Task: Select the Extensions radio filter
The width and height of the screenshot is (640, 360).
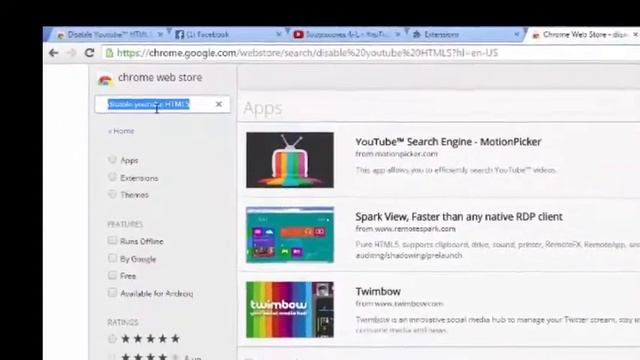Action: 112,177
